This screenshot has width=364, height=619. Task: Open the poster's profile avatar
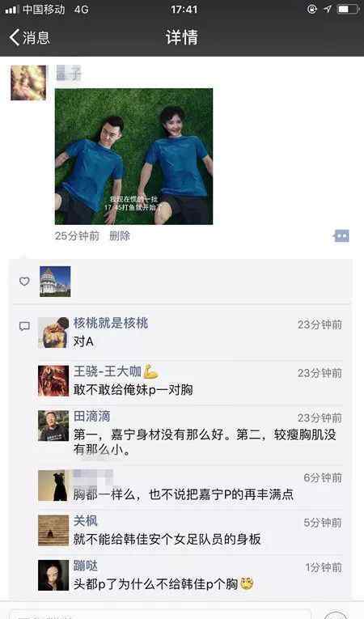point(28,83)
